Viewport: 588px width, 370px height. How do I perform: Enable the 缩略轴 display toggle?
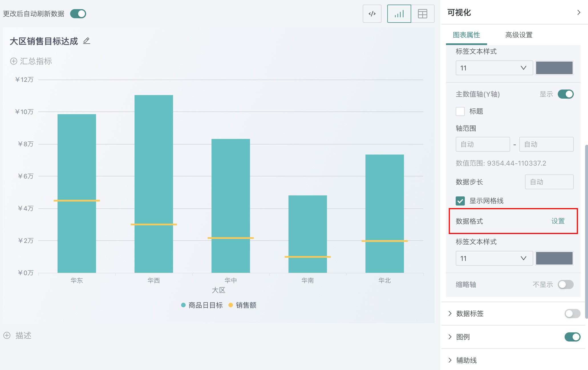coord(565,284)
